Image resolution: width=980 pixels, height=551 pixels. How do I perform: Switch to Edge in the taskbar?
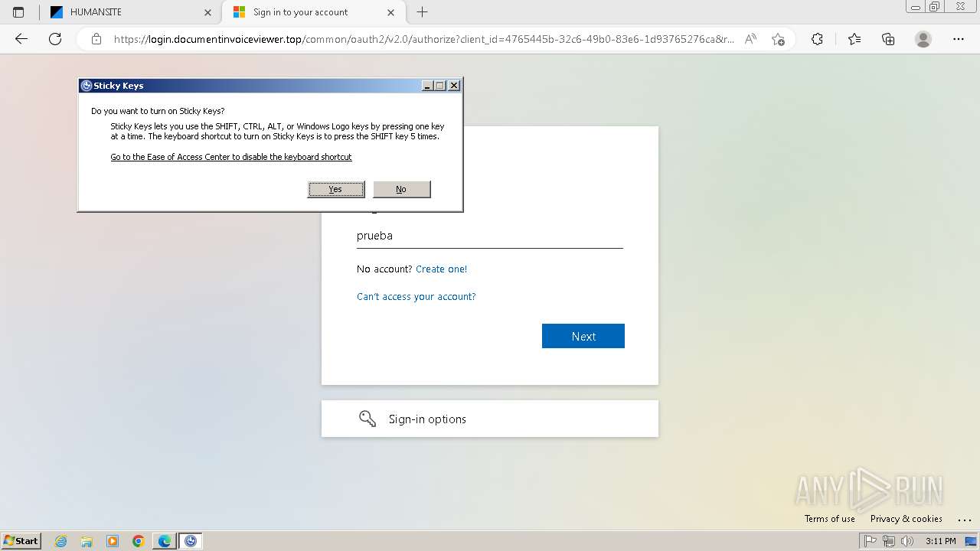coord(165,541)
